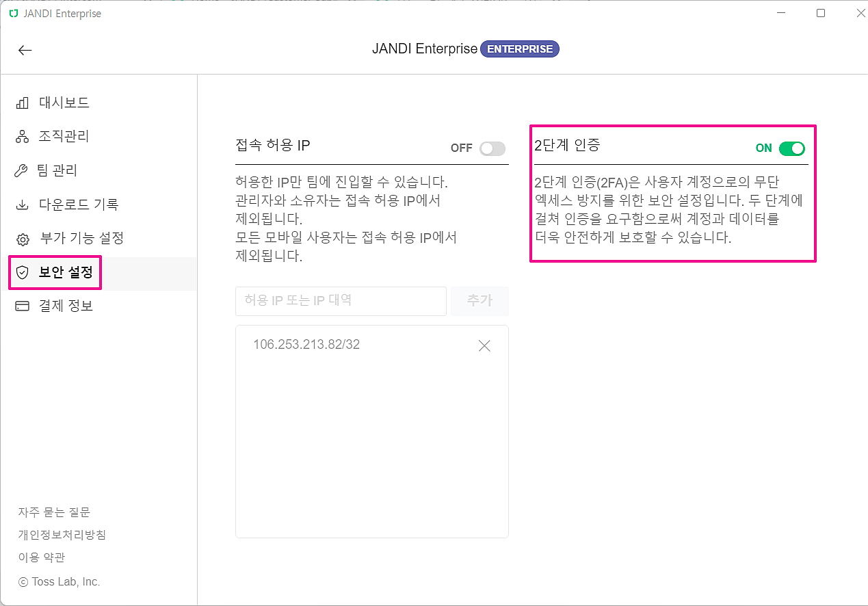The width and height of the screenshot is (868, 606).
Task: Turn off the 2단계 인증 toggle
Action: pos(791,148)
